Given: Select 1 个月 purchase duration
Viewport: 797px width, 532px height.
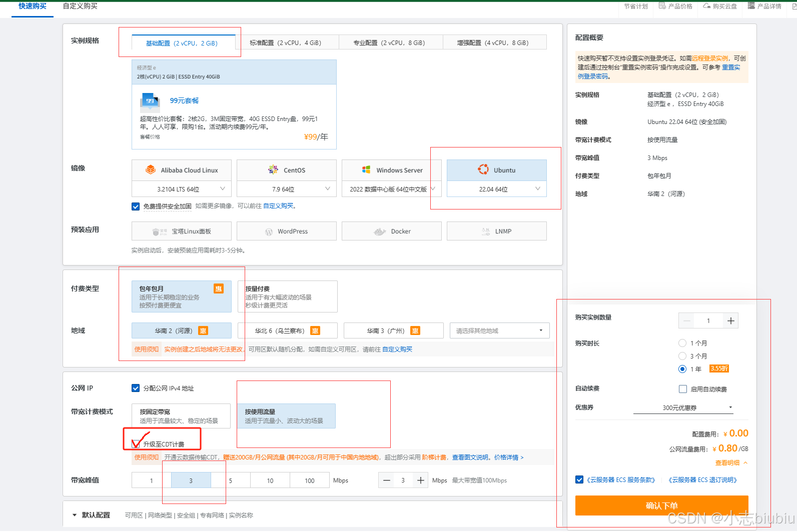Looking at the screenshot, I should 682,343.
